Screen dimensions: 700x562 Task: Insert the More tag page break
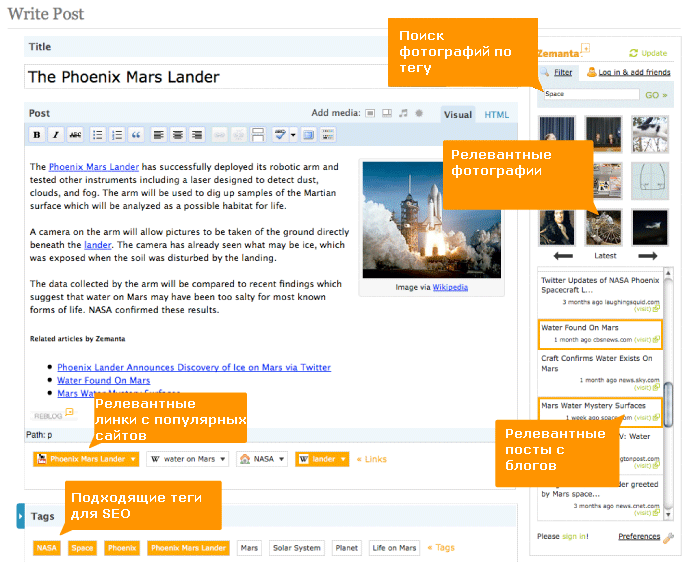click(258, 134)
